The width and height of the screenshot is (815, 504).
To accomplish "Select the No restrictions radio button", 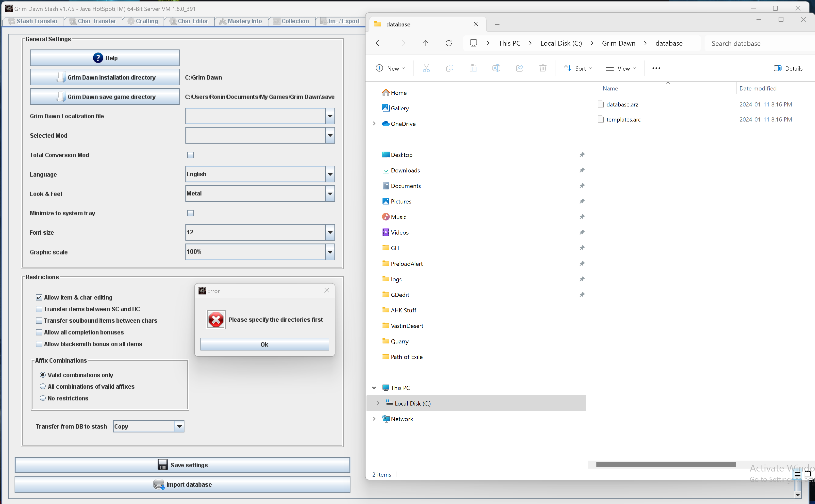I will click(43, 398).
